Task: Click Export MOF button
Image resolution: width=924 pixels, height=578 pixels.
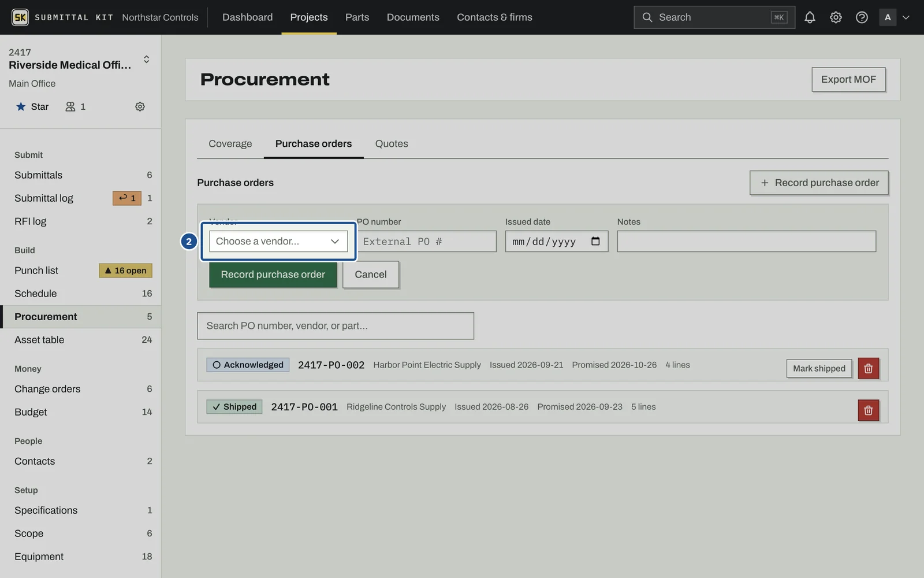Action: [848, 79]
